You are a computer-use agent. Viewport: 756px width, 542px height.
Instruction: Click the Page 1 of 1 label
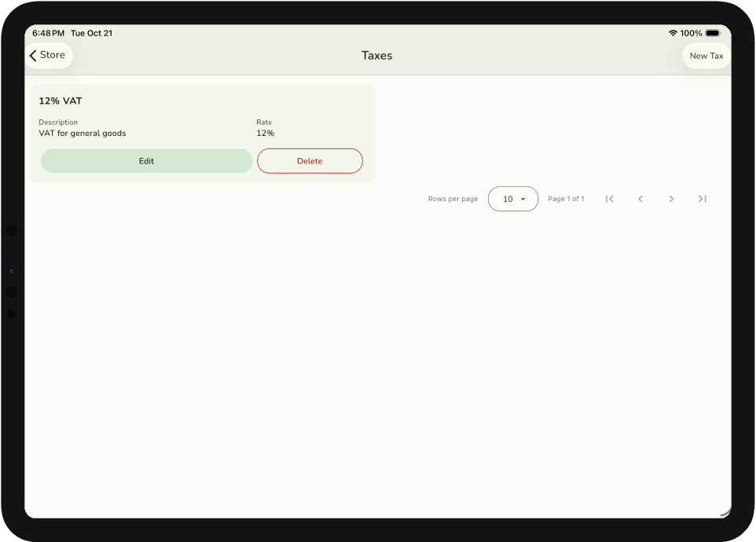[x=566, y=199]
